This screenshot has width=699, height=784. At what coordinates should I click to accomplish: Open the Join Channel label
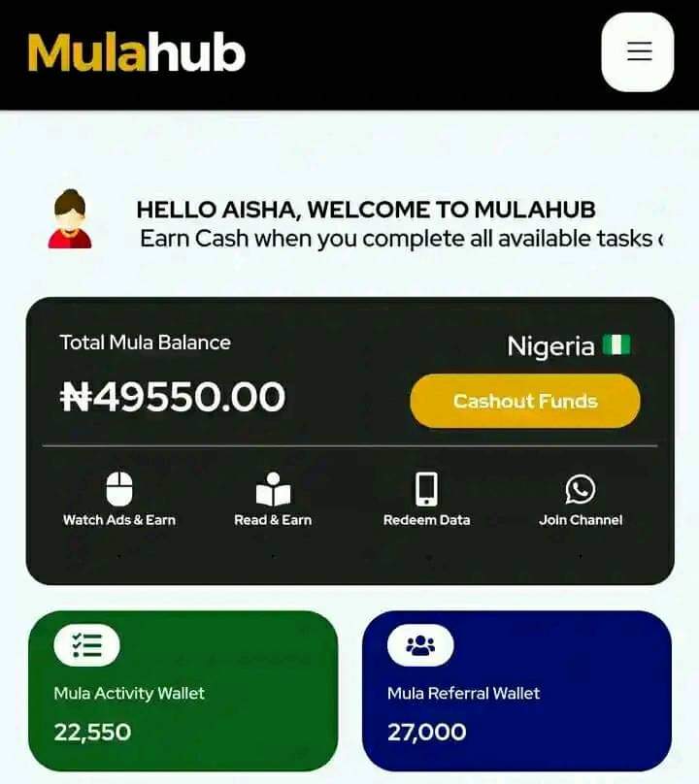coord(581,520)
